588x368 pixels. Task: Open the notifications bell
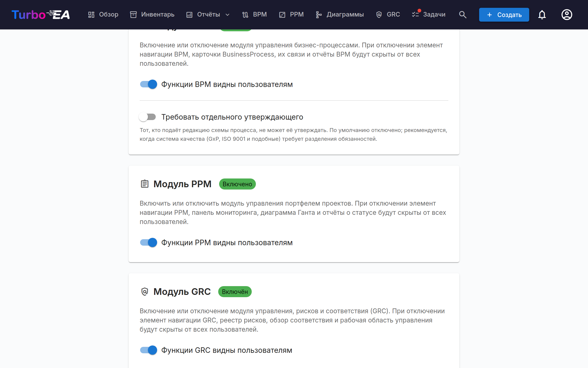pyautogui.click(x=542, y=14)
